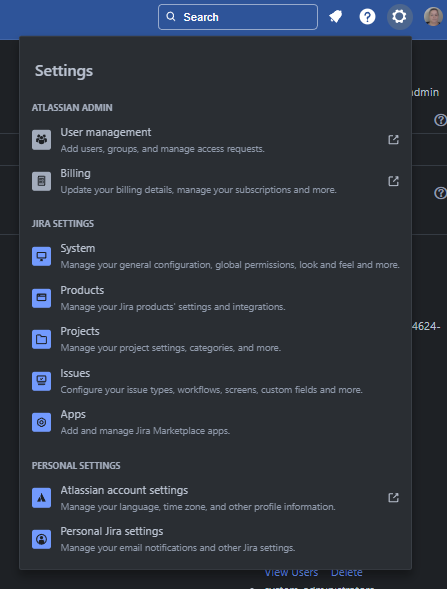The image size is (447, 589).
Task: Click the Settings heading
Action: point(64,71)
